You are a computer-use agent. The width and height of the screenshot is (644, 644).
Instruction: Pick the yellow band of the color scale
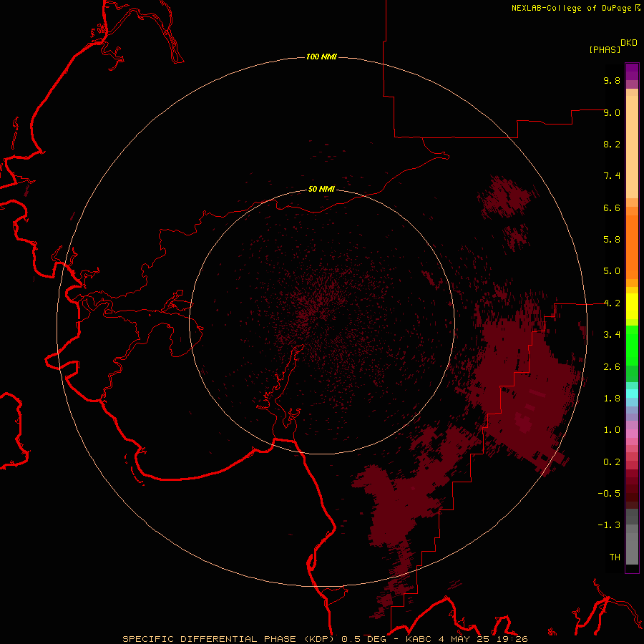[632, 306]
